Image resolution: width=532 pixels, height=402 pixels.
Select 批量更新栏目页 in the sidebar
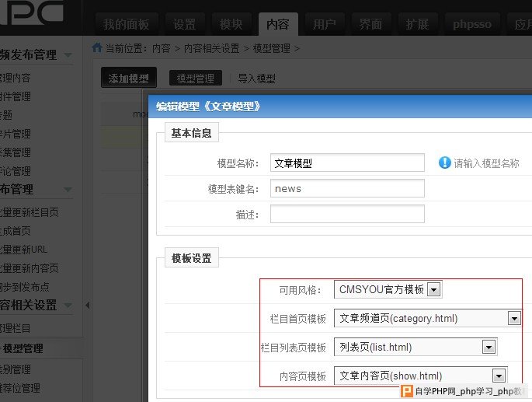30,212
